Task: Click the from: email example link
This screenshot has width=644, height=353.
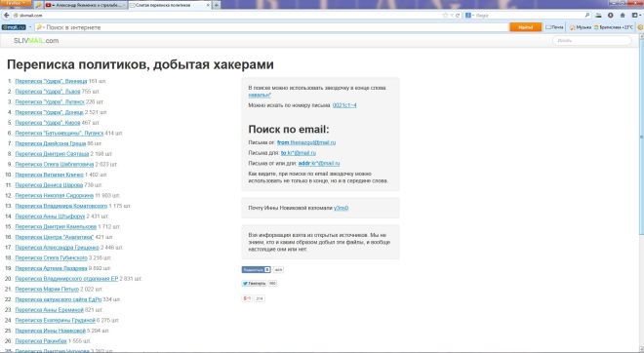Action: 306,142
